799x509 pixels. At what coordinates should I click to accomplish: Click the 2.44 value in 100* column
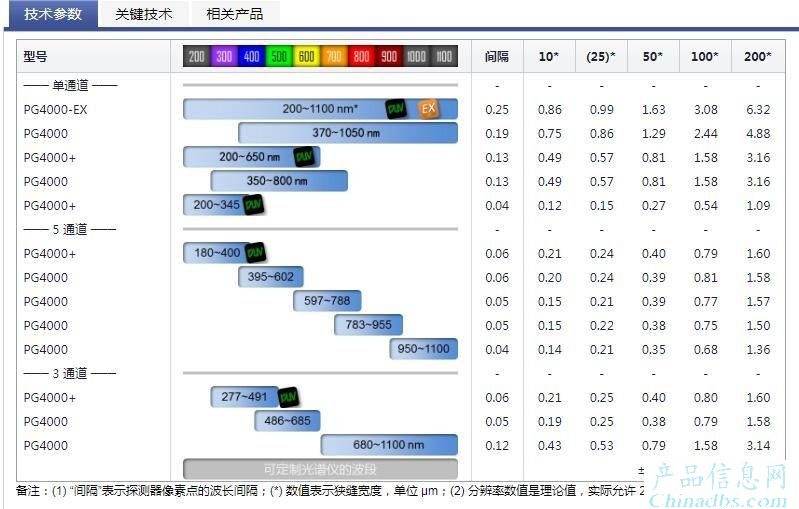[705, 133]
